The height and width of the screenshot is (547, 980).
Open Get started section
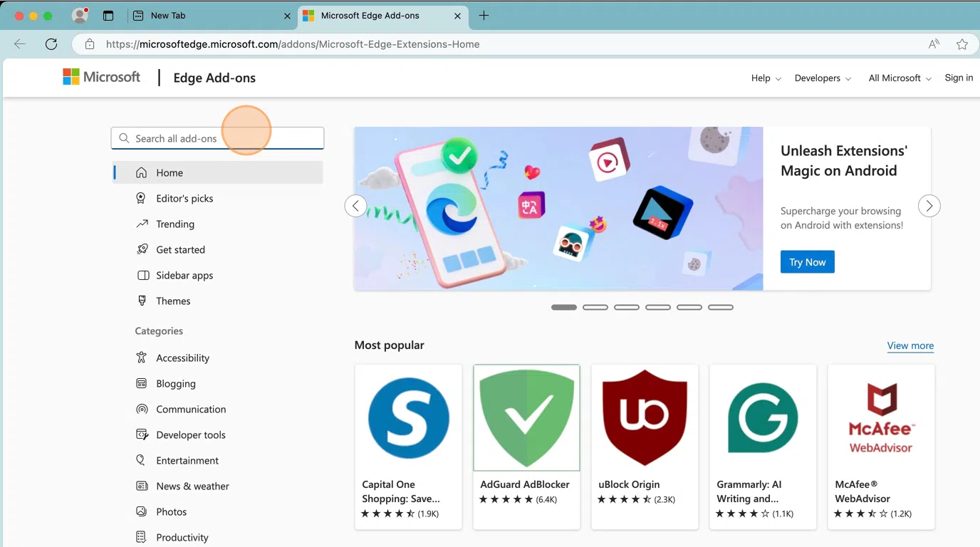[x=218, y=249]
